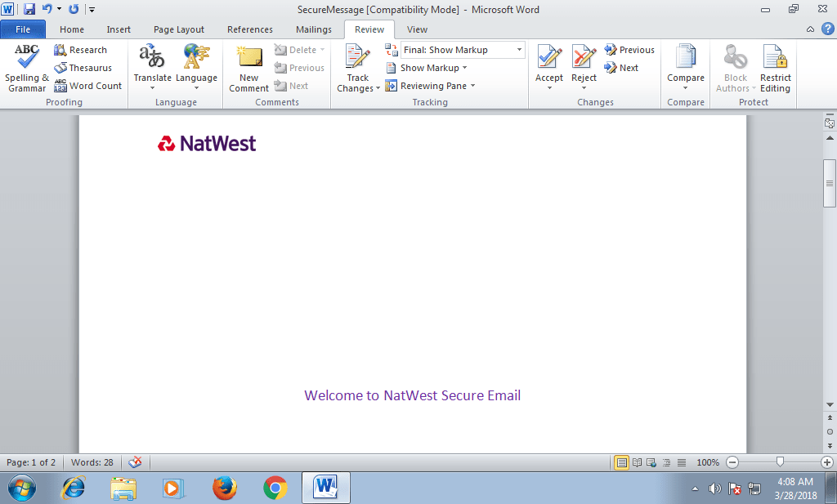Open the Language options

[196, 68]
